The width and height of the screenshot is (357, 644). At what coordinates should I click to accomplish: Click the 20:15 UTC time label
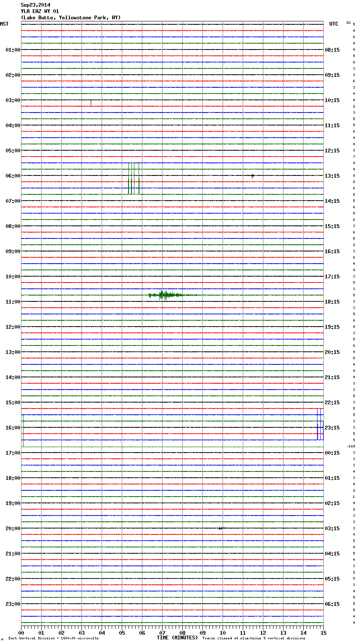pyautogui.click(x=332, y=352)
